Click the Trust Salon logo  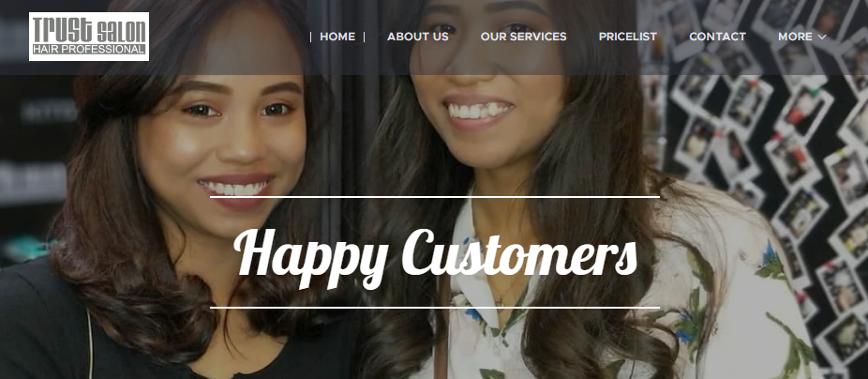tap(89, 37)
